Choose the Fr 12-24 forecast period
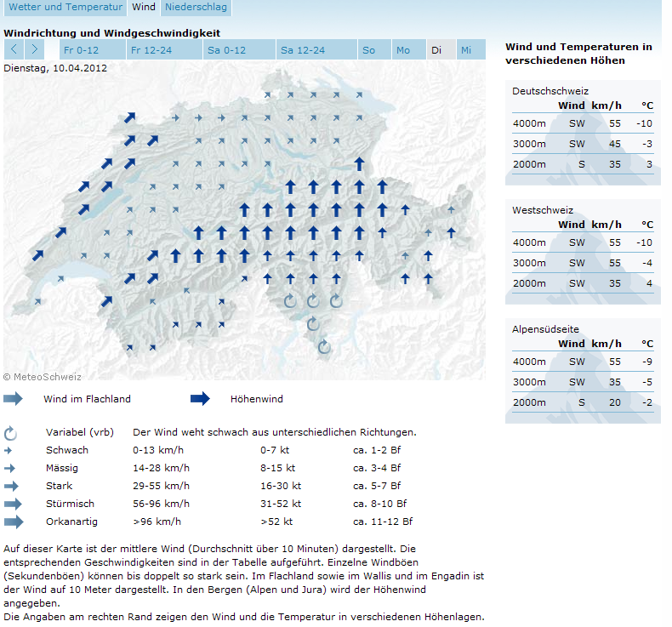The image size is (672, 627). click(x=152, y=50)
